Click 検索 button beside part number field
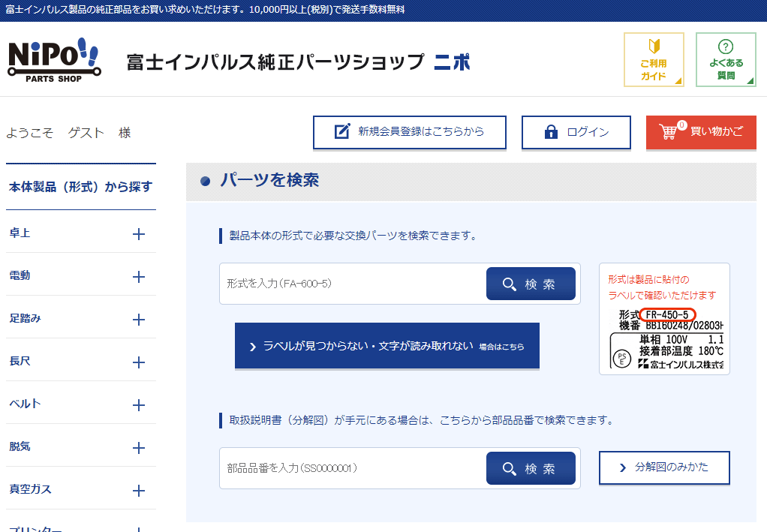 [x=531, y=468]
